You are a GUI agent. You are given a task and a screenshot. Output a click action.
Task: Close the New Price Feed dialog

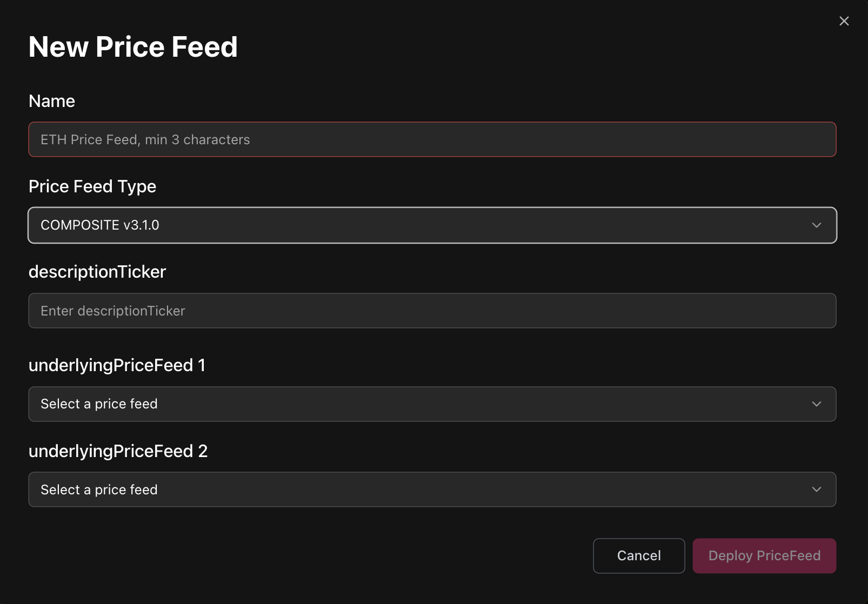click(844, 21)
